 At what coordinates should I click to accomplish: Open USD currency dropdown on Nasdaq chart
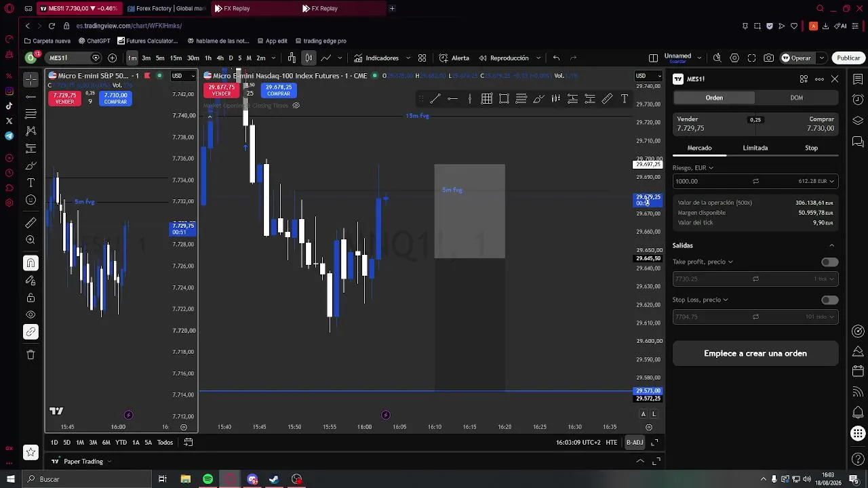coord(648,75)
